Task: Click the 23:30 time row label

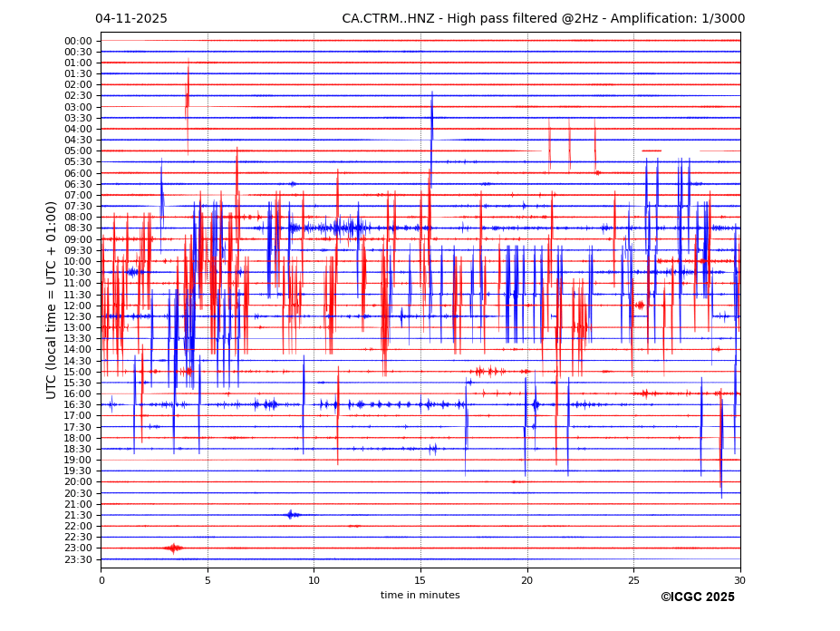Action: (x=78, y=559)
